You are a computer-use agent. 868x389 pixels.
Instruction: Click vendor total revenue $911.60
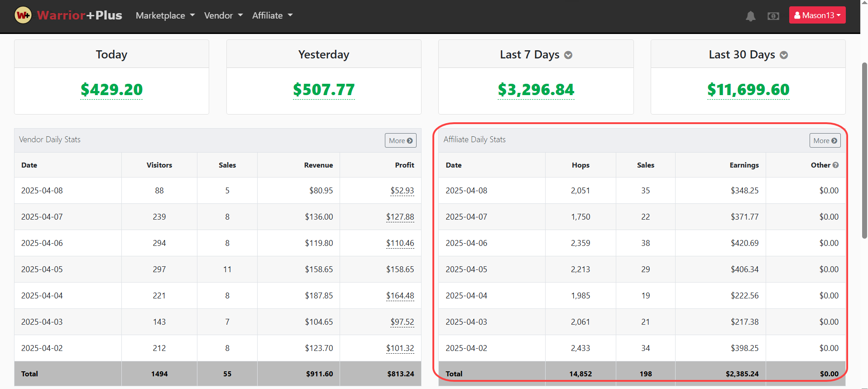pyautogui.click(x=319, y=374)
